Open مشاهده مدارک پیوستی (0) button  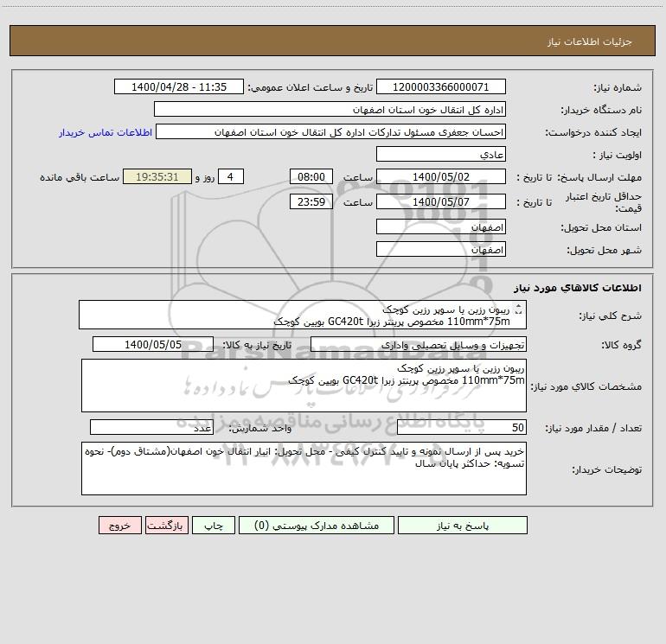[317, 526]
